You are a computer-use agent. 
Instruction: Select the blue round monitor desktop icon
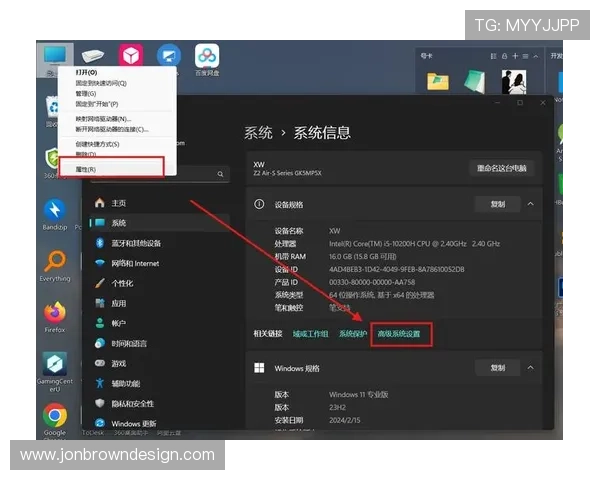point(169,56)
